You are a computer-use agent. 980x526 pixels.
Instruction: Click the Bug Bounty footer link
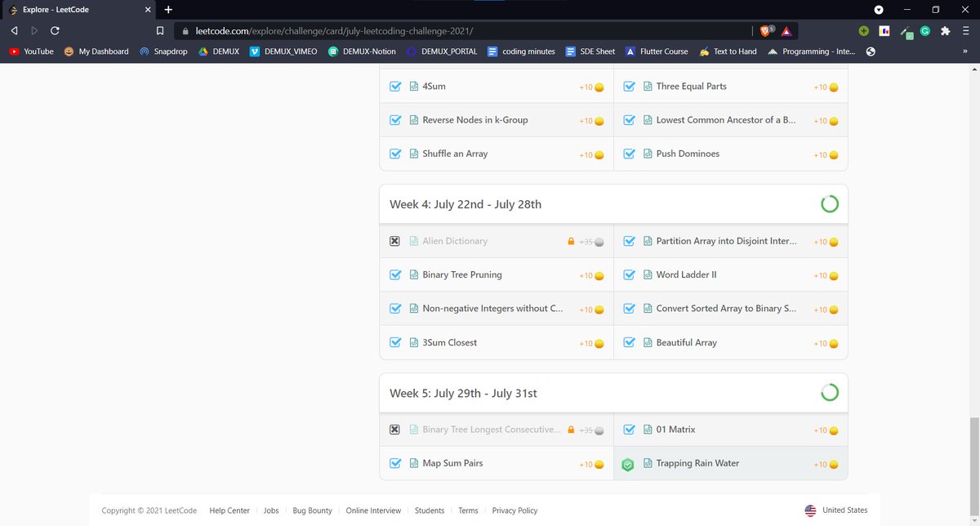pos(312,510)
